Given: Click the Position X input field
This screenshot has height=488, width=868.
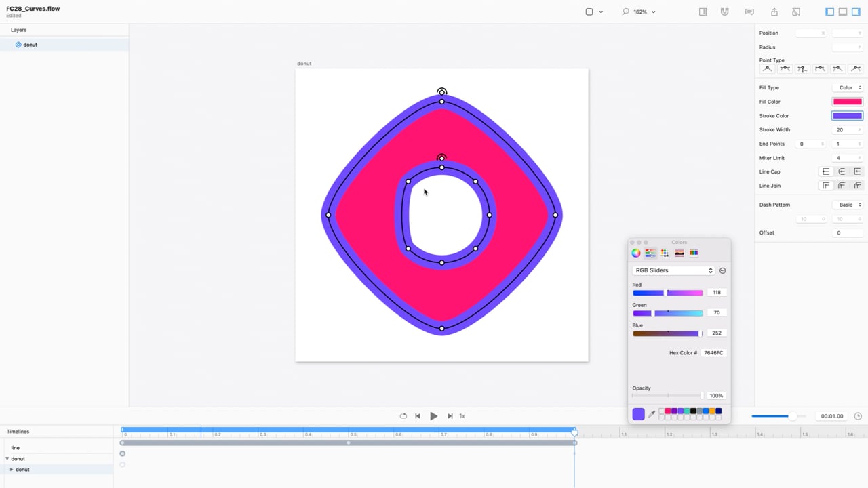Looking at the screenshot, I should tap(811, 33).
